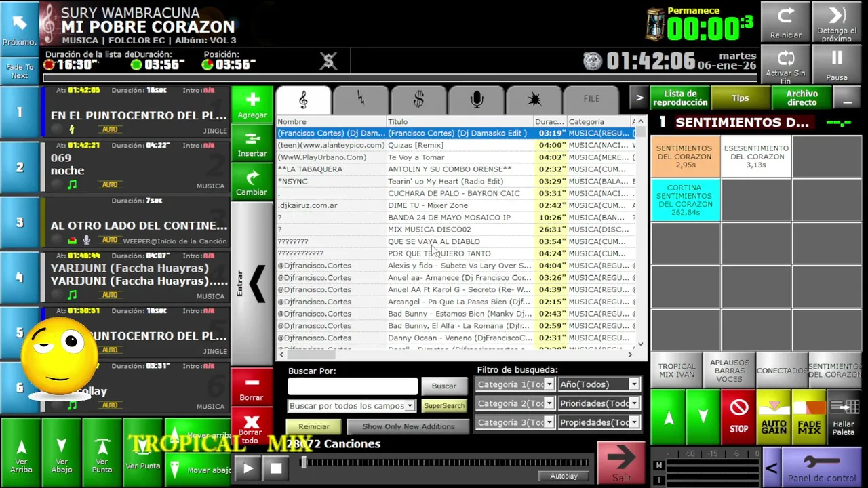Screen dimensions: 868x488
Task: Click the Borrar todo X button
Action: [251, 426]
